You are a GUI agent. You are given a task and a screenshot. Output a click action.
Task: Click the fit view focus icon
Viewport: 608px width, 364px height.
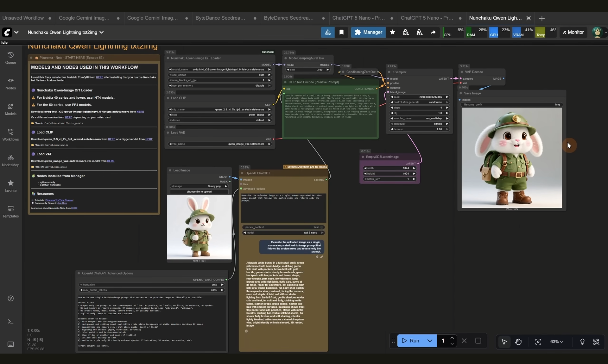(x=538, y=342)
